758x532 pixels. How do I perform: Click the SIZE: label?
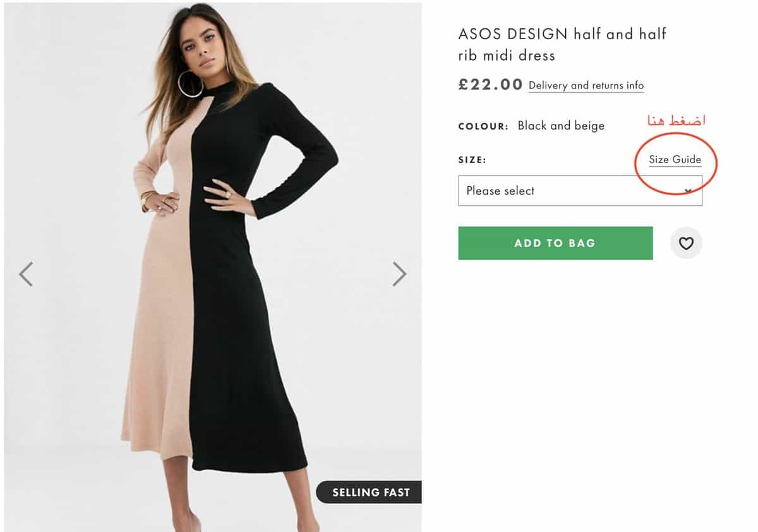[x=472, y=160]
